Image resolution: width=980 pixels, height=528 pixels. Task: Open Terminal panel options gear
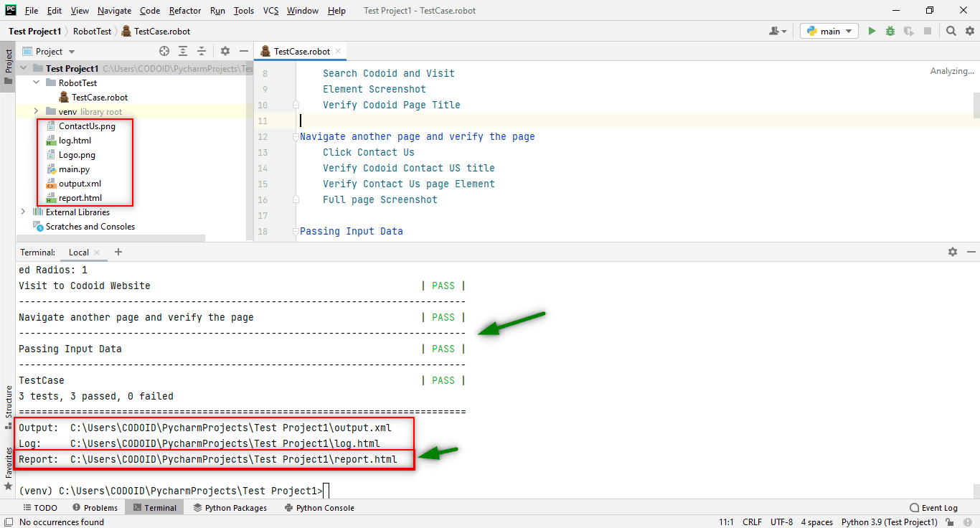pos(952,252)
